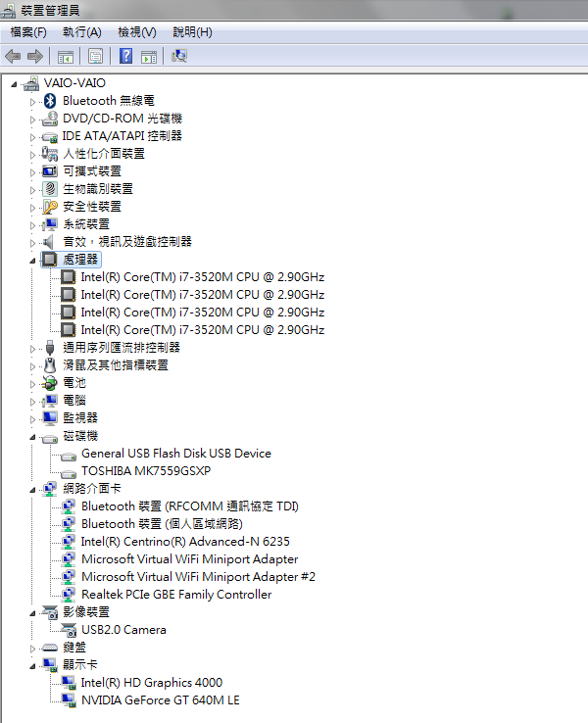Select Bluetooth 裝置 (RFCOMM 通訊協定 TDI)
Screen dimensions: 588x723
(x=190, y=506)
